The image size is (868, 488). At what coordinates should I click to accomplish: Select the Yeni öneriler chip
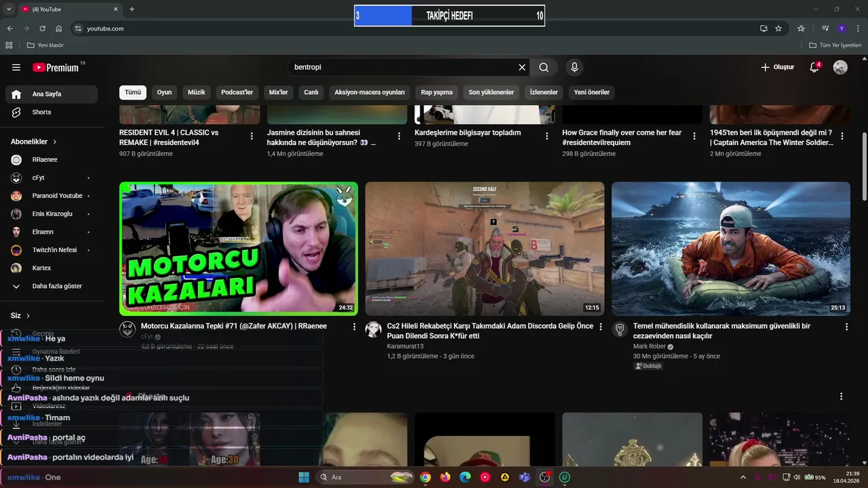pos(592,92)
